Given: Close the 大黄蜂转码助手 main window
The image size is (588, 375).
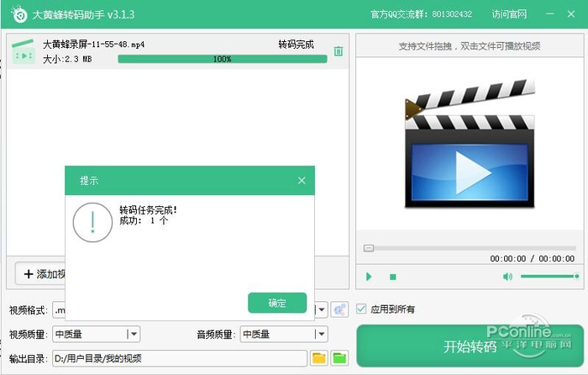Looking at the screenshot, I should tap(571, 14).
